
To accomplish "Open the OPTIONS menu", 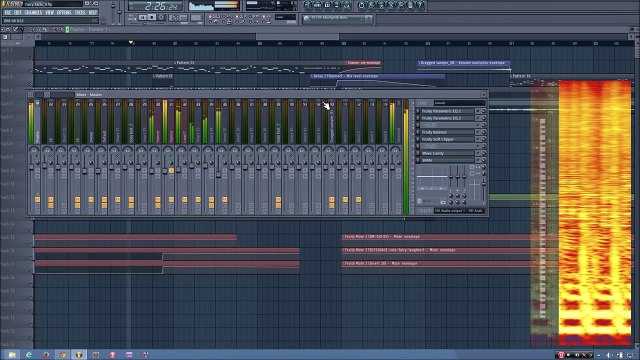I will click(x=64, y=13).
